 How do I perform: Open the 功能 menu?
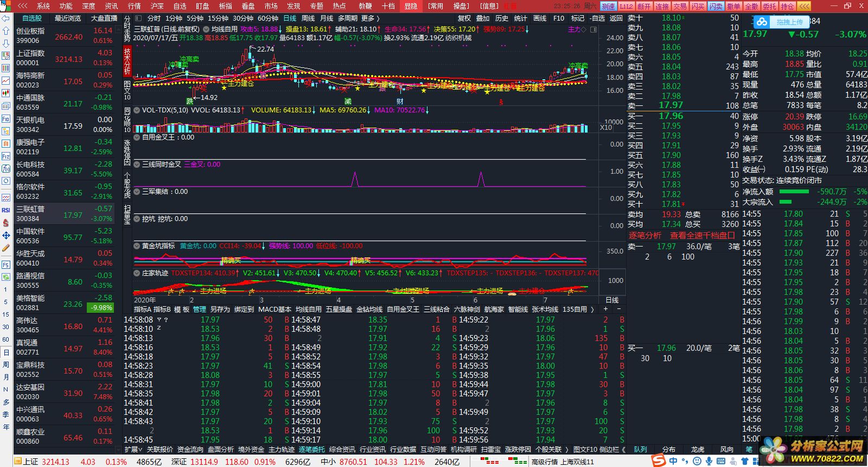66,6
